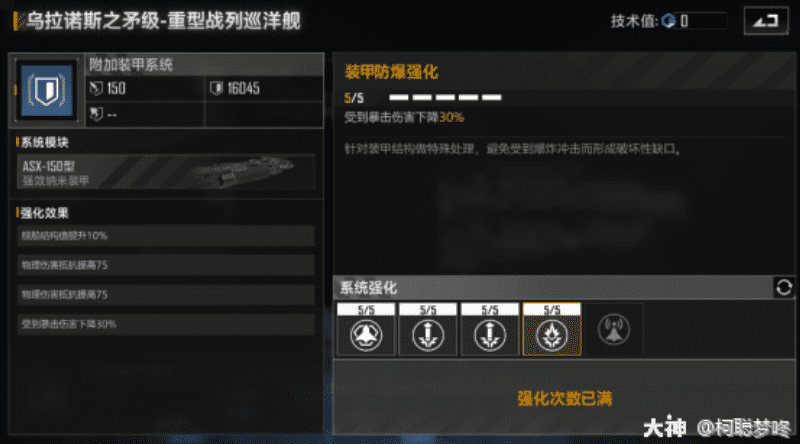Image resolution: width=800 pixels, height=444 pixels.
Task: Click the 强化次数已满 button
Action: point(564,398)
